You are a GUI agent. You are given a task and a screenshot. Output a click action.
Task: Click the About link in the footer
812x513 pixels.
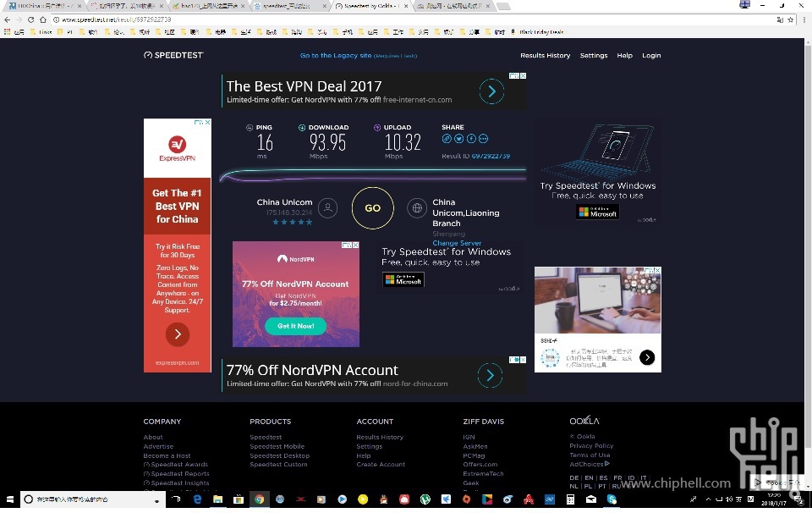pyautogui.click(x=153, y=437)
